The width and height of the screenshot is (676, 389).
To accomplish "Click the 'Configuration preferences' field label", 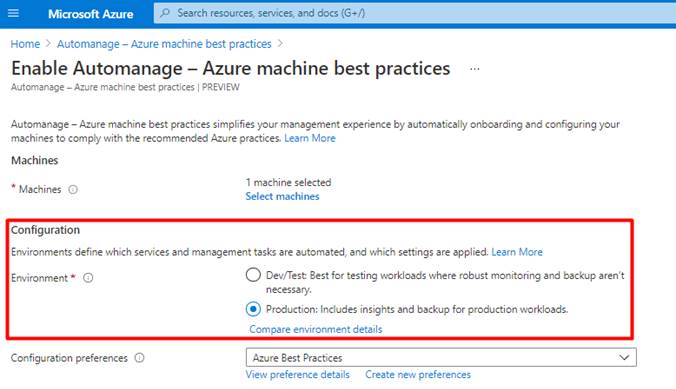I will point(69,358).
